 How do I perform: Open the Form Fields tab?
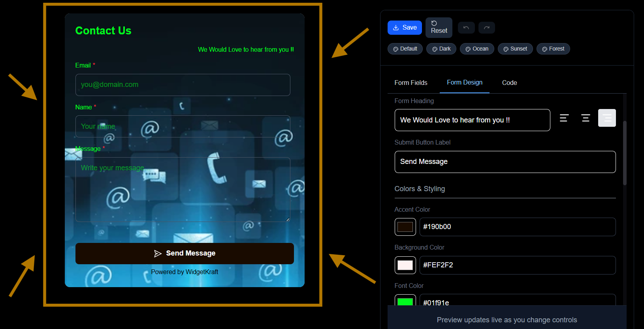coord(411,83)
